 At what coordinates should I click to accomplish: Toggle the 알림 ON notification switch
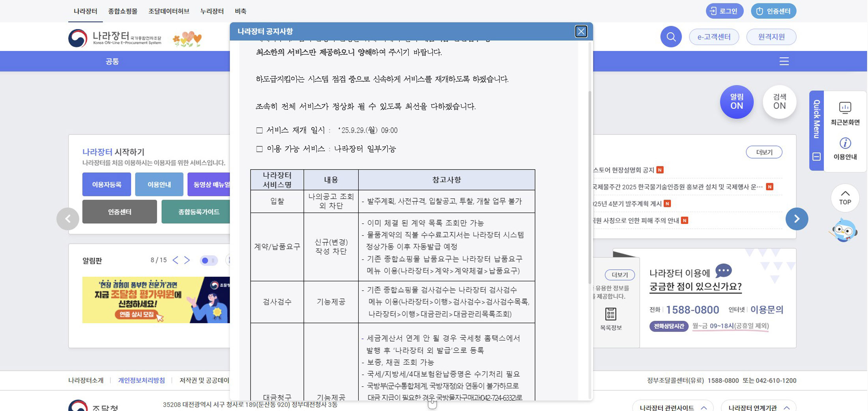tap(736, 102)
